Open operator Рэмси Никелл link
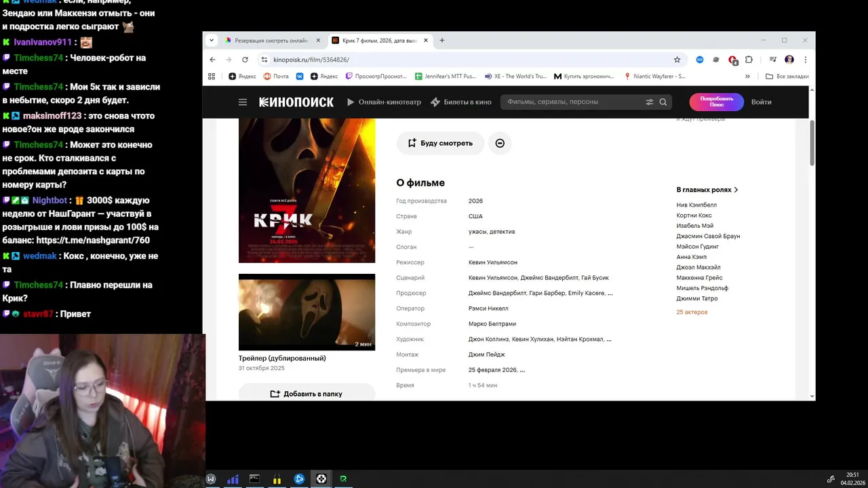This screenshot has width=868, height=488. coord(488,308)
